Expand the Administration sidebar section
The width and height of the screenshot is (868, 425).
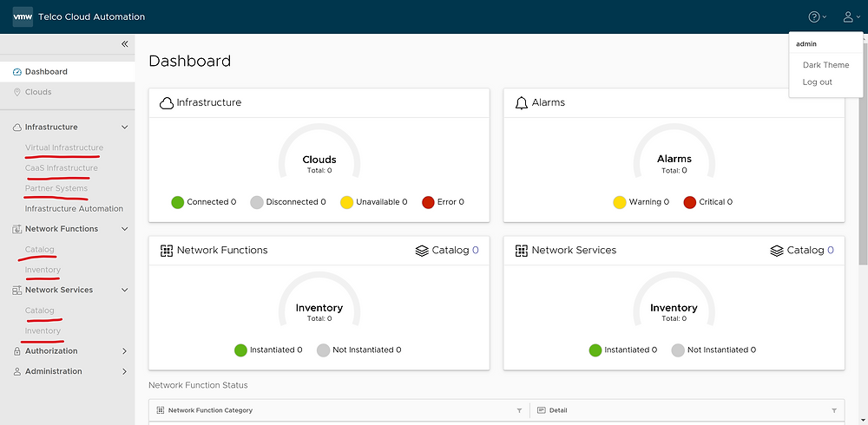(x=124, y=371)
